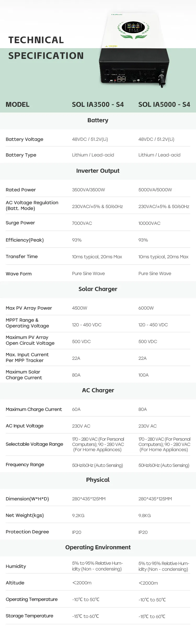
Task: Click the Battery section heading
Action: point(98,120)
